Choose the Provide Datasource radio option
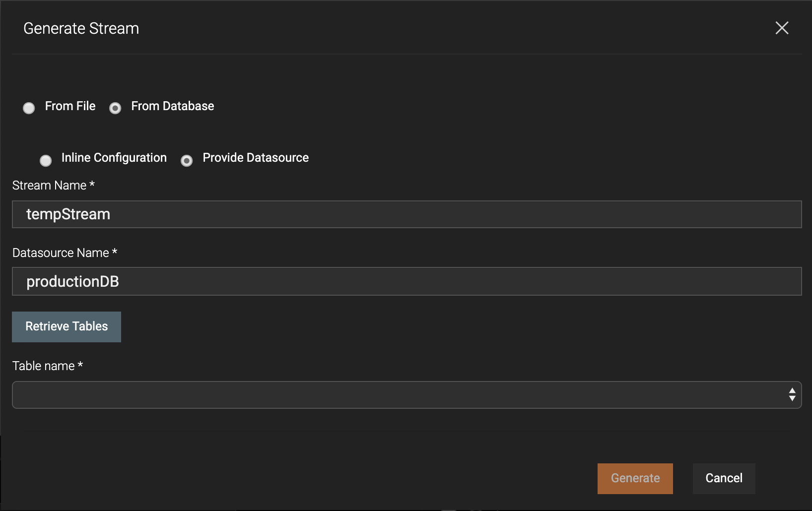 pyautogui.click(x=187, y=160)
